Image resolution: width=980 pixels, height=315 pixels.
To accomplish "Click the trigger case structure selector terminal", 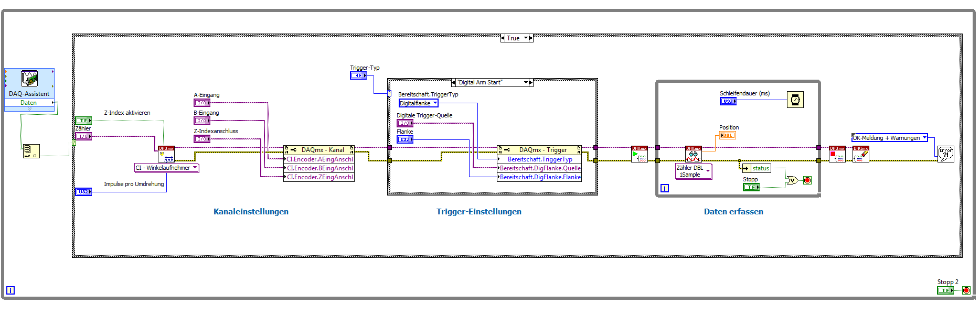I will (x=389, y=94).
